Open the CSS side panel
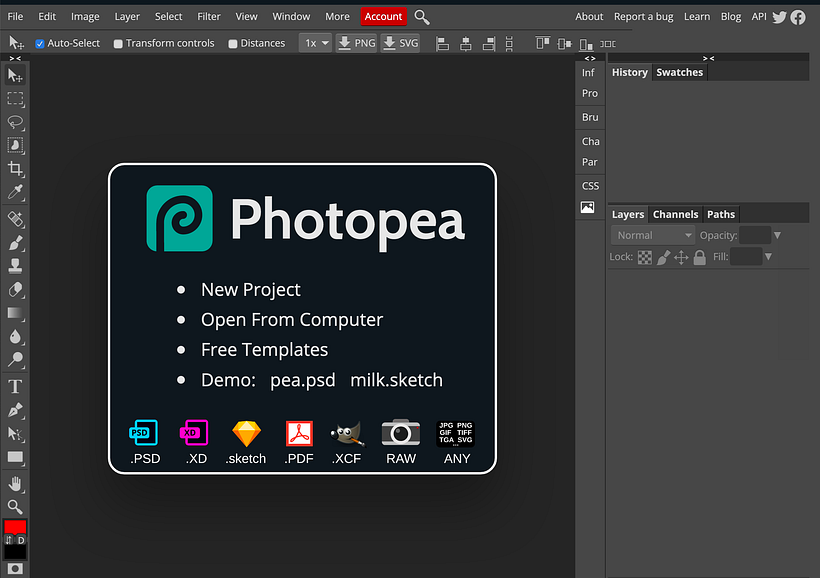This screenshot has height=578, width=820. coord(590,186)
